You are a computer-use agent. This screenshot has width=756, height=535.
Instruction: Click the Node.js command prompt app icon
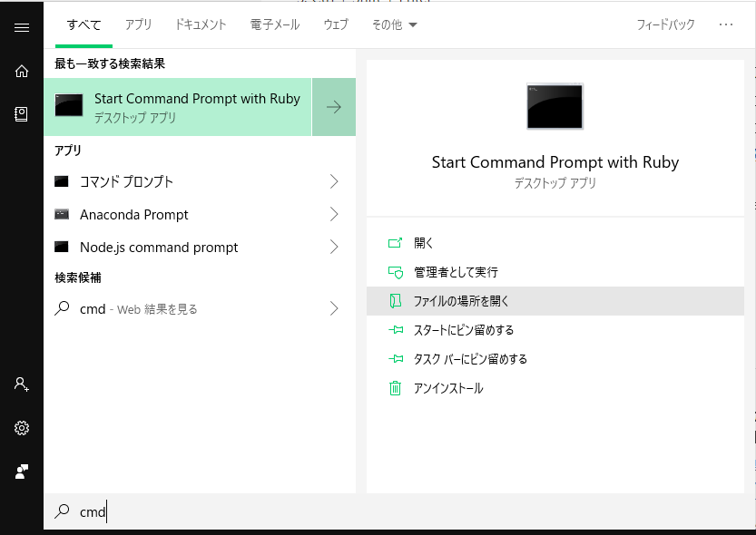click(x=61, y=247)
